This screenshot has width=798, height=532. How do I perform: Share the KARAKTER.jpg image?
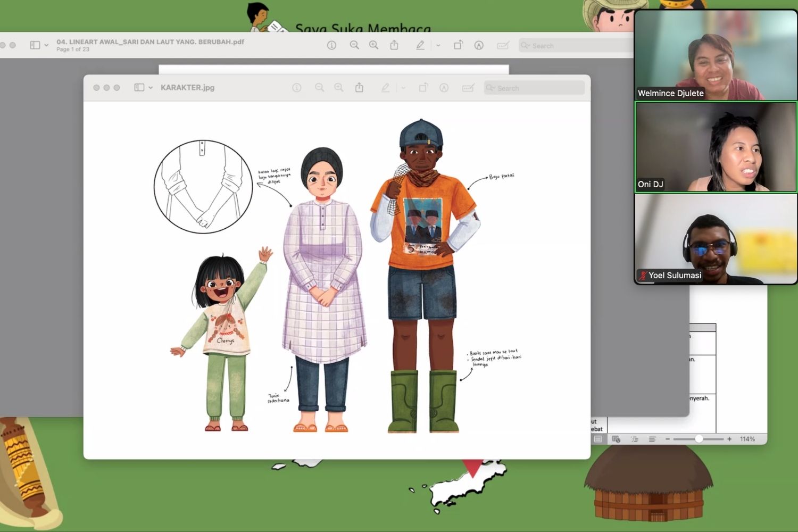pyautogui.click(x=360, y=87)
